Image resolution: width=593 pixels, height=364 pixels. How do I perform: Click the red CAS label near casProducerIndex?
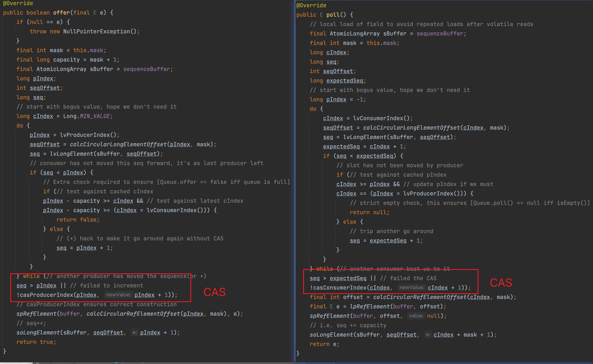[214, 292]
